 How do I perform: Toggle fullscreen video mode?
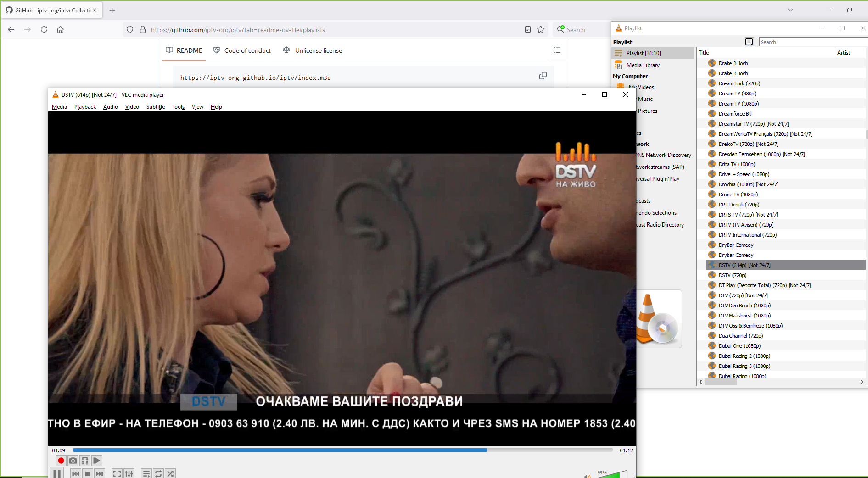(x=117, y=473)
